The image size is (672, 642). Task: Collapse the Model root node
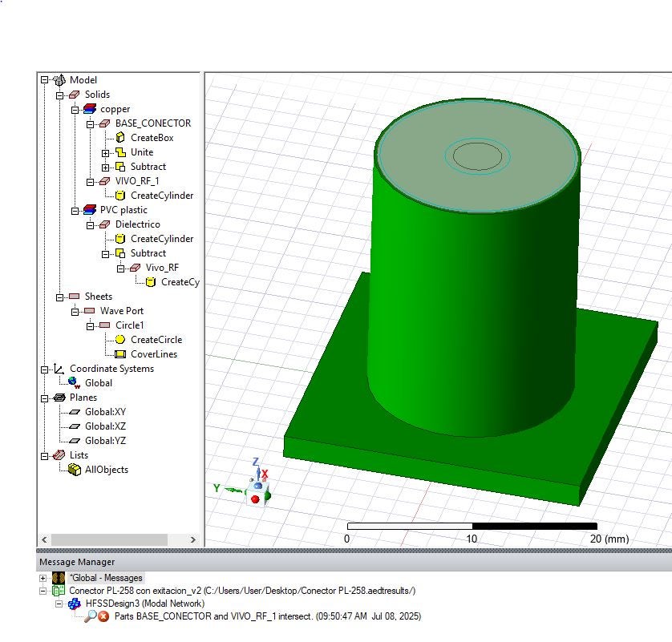coord(45,80)
